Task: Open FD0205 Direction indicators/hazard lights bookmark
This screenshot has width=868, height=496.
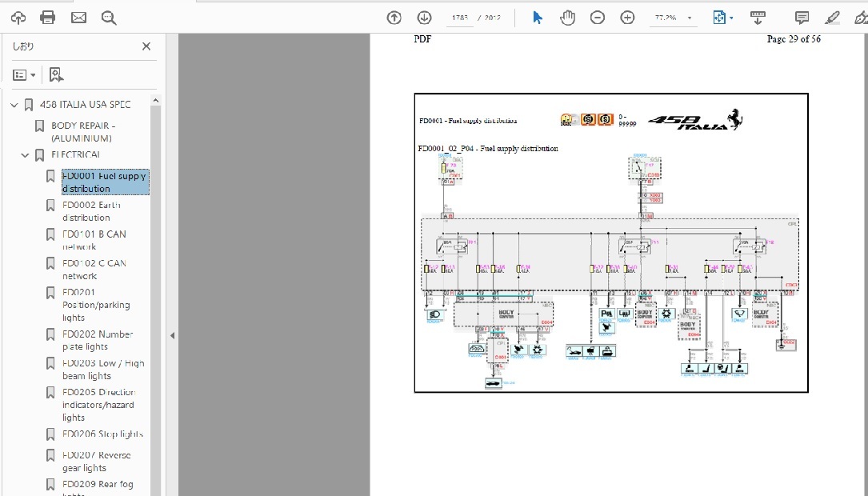Action: [x=98, y=405]
